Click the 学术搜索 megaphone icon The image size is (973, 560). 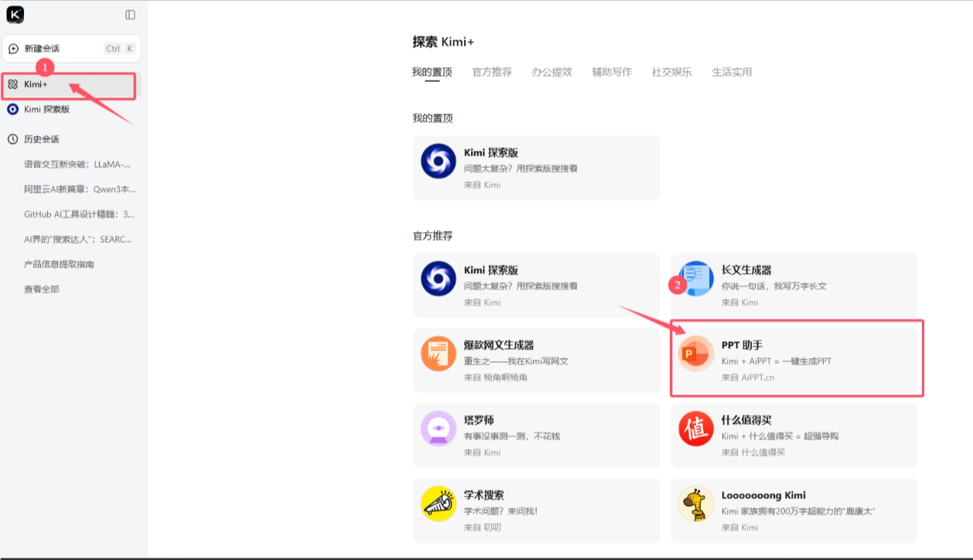click(439, 504)
